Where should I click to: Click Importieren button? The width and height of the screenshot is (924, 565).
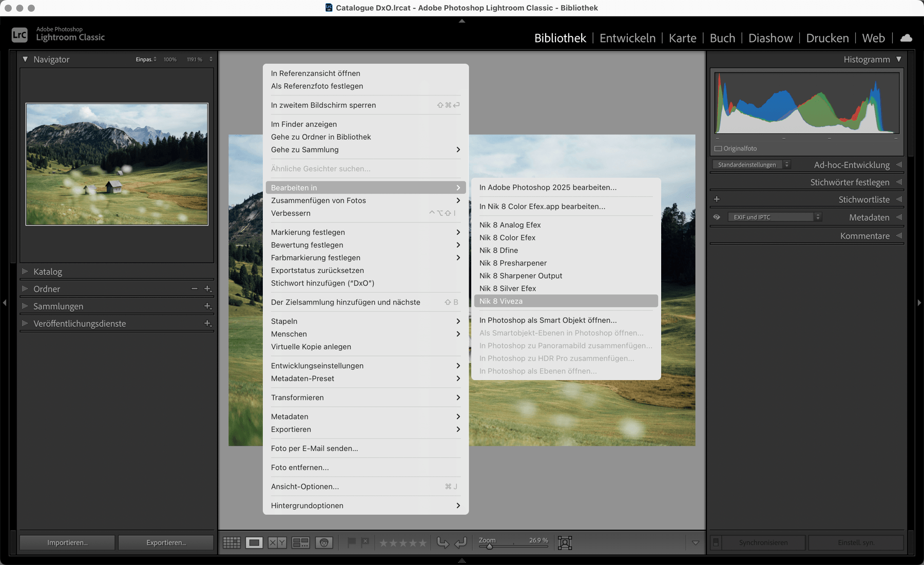[x=67, y=542]
